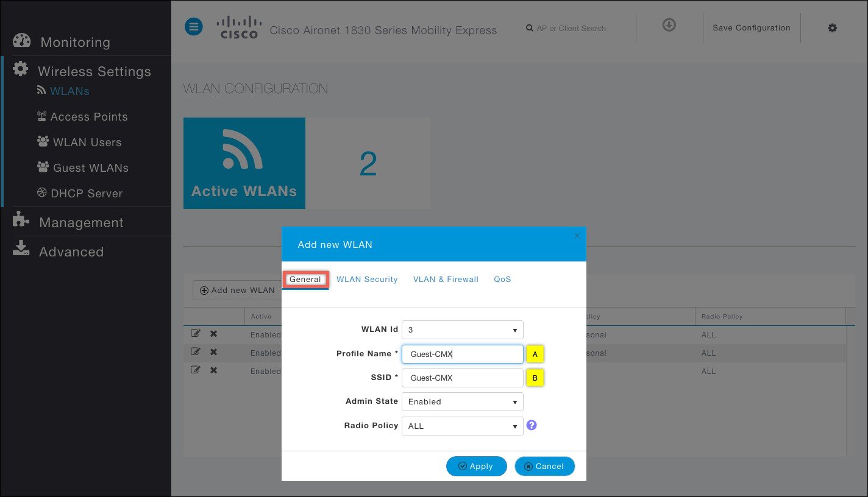Select the Guest WLANs icon

(x=43, y=167)
